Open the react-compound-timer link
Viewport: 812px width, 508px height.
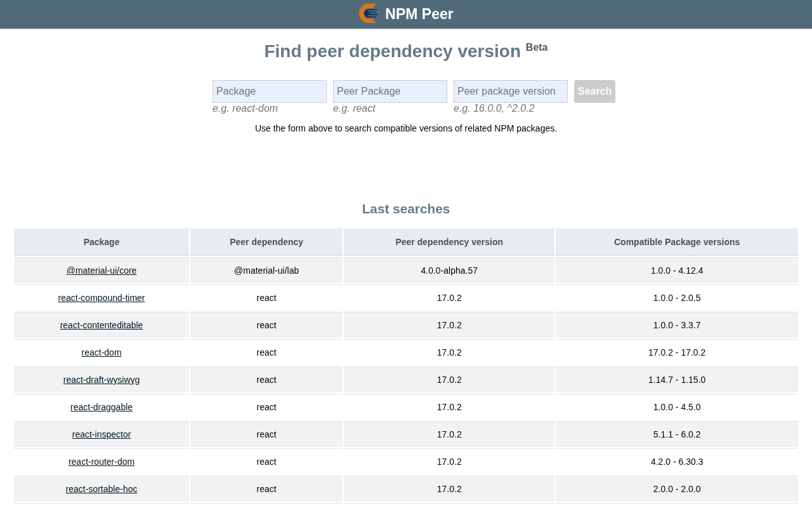[x=101, y=298]
